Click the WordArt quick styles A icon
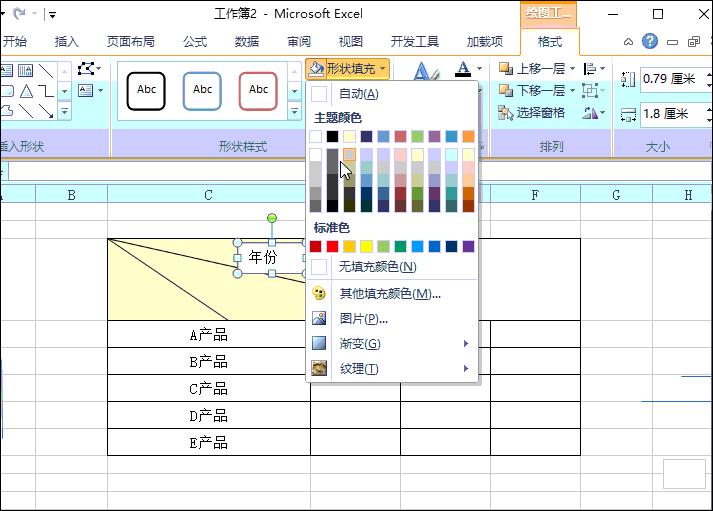713x511 pixels. coord(426,71)
